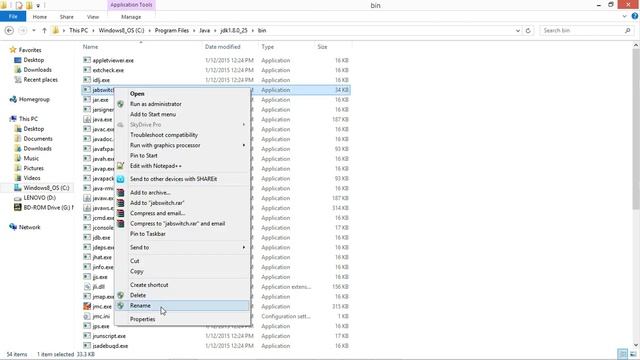
Task: Select Properties in context menu
Action: (182, 319)
